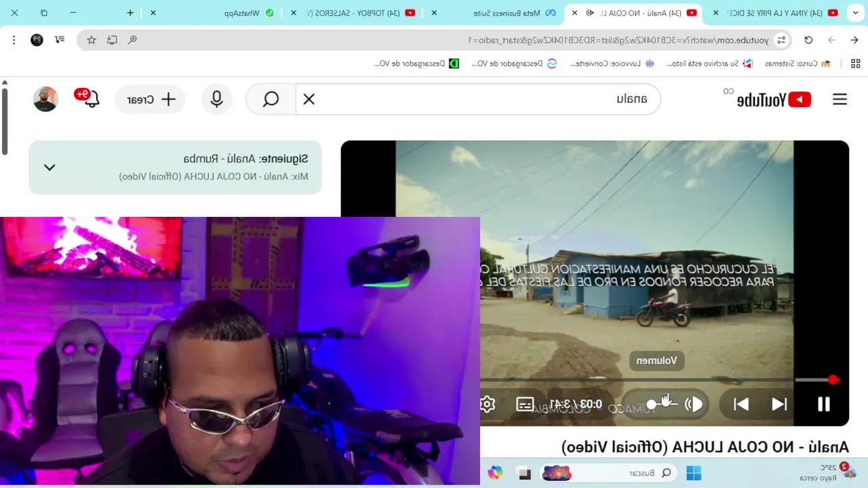Open the Chrome three-dot menu
The image size is (868, 488).
tap(14, 40)
